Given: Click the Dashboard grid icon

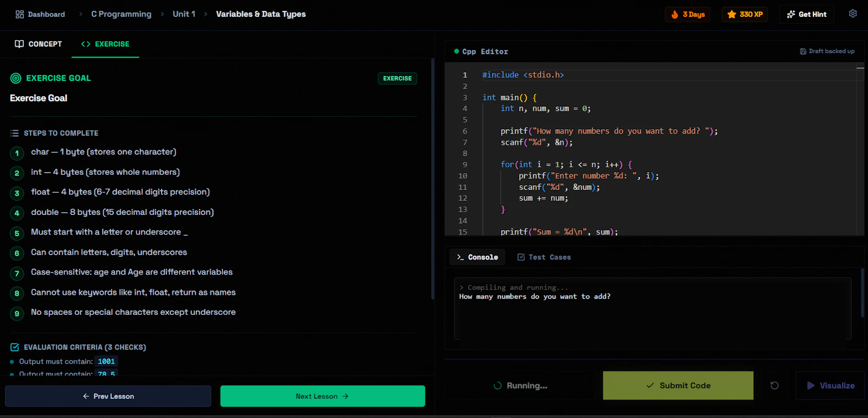Looking at the screenshot, I should coord(20,14).
